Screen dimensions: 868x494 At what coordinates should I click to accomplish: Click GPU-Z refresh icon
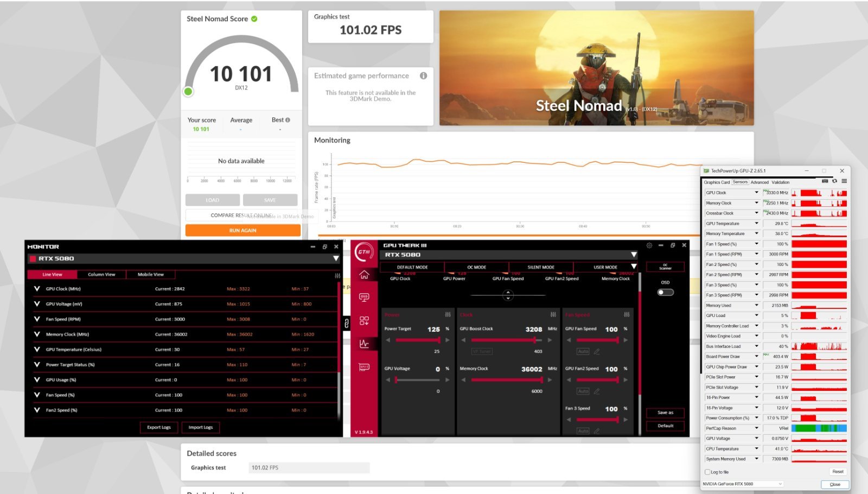[x=834, y=181]
